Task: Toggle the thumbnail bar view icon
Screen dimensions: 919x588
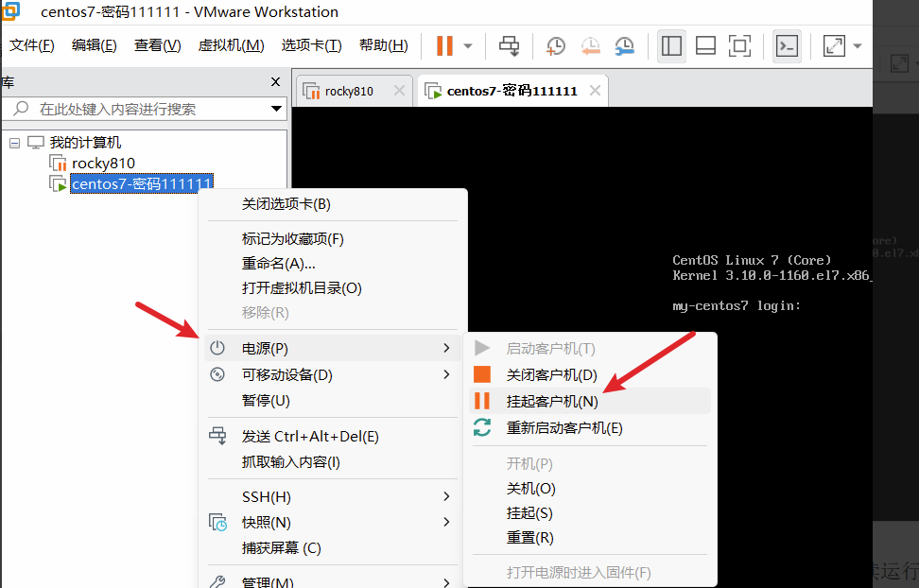Action: [705, 45]
